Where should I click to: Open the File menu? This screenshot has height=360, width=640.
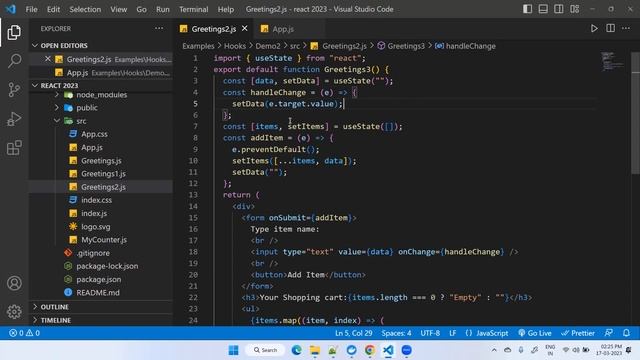(x=31, y=9)
